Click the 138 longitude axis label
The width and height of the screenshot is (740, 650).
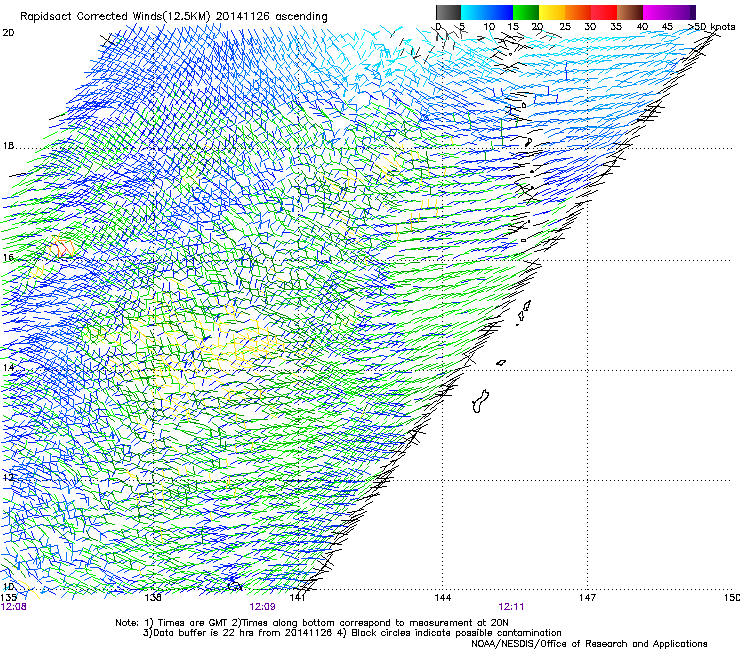[x=153, y=597]
